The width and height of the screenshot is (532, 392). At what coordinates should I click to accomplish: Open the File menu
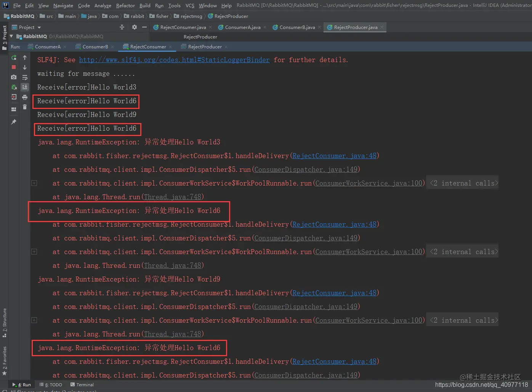coord(17,5)
